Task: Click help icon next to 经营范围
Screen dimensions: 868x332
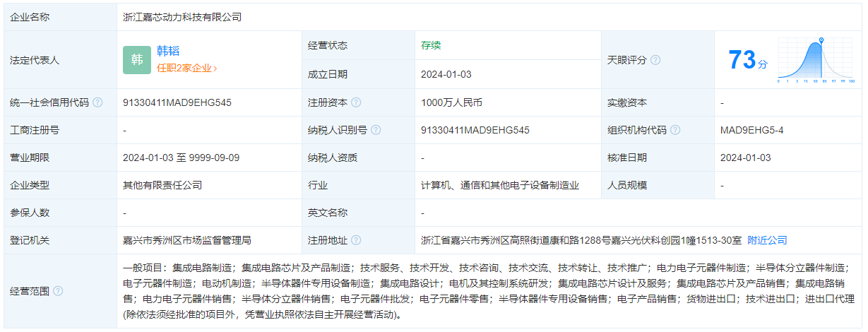Action: pos(58,291)
